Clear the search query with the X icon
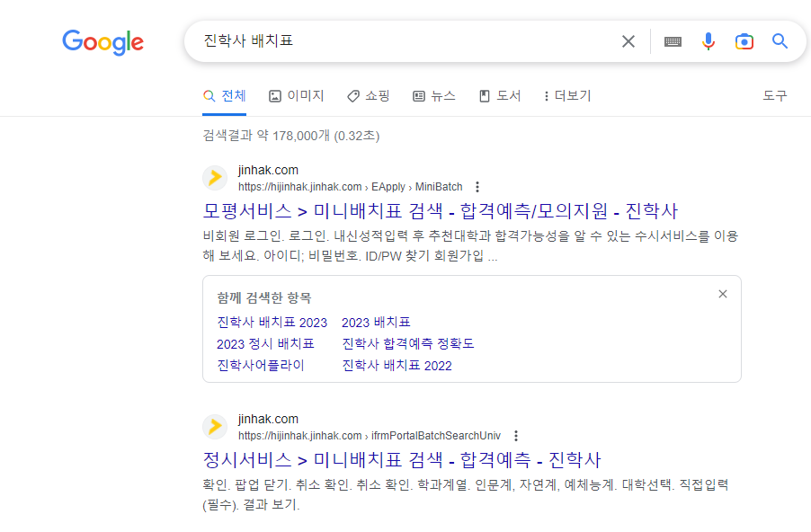This screenshot has height=532, width=811. 628,41
